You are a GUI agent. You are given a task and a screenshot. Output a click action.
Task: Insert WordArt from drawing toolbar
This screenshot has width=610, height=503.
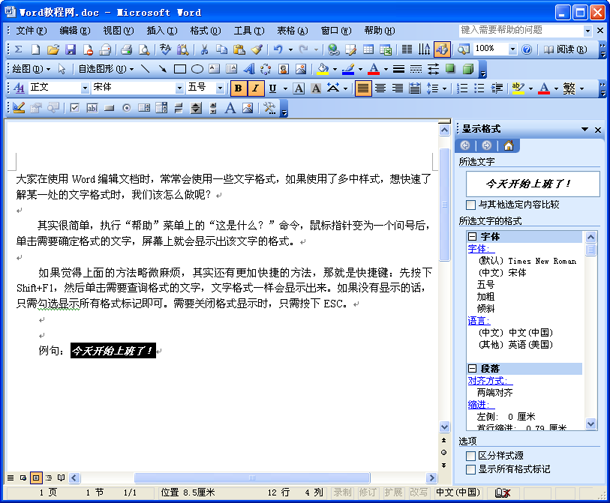tap(249, 69)
